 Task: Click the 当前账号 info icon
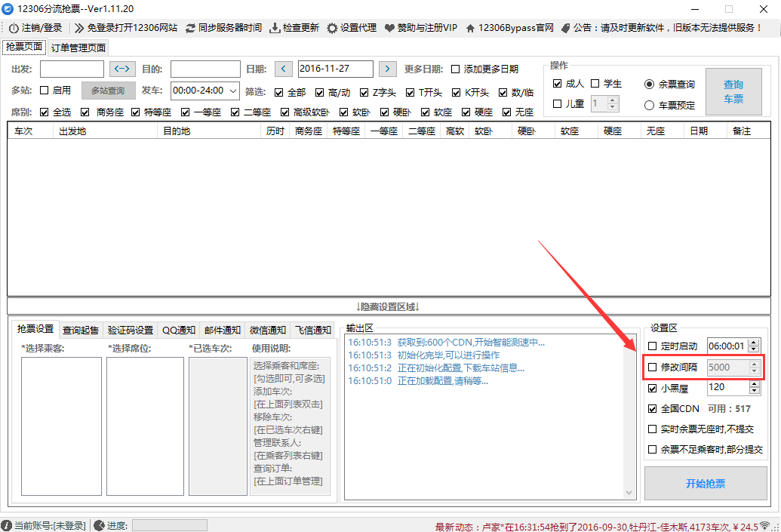[x=7, y=525]
